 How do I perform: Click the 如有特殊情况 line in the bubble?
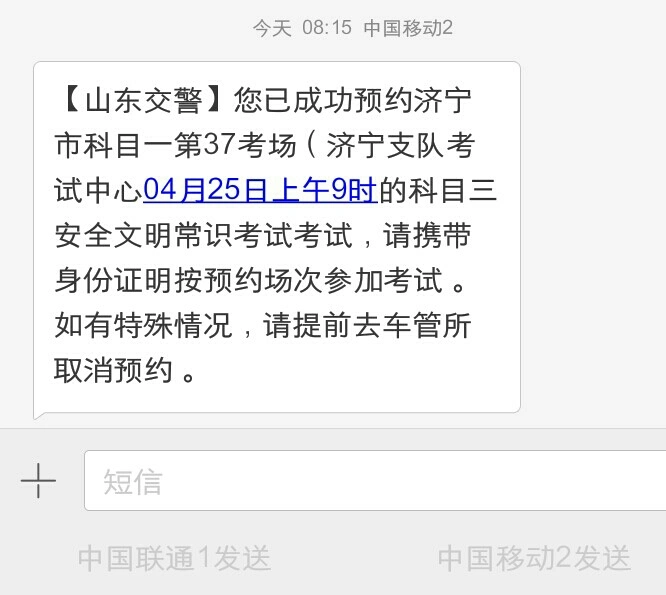[x=144, y=325]
